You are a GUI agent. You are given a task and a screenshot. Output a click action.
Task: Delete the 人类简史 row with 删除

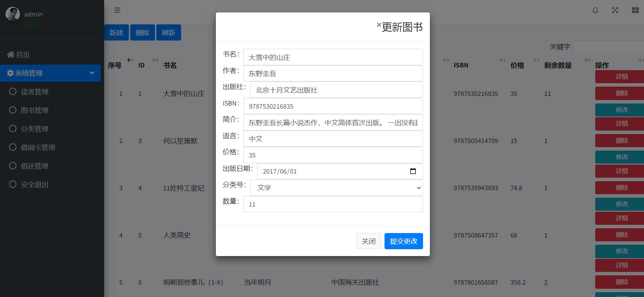pos(619,235)
